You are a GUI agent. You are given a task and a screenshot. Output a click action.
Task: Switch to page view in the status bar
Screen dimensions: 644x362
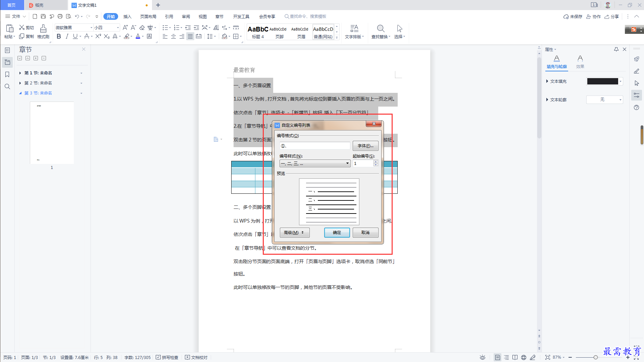coord(498,357)
